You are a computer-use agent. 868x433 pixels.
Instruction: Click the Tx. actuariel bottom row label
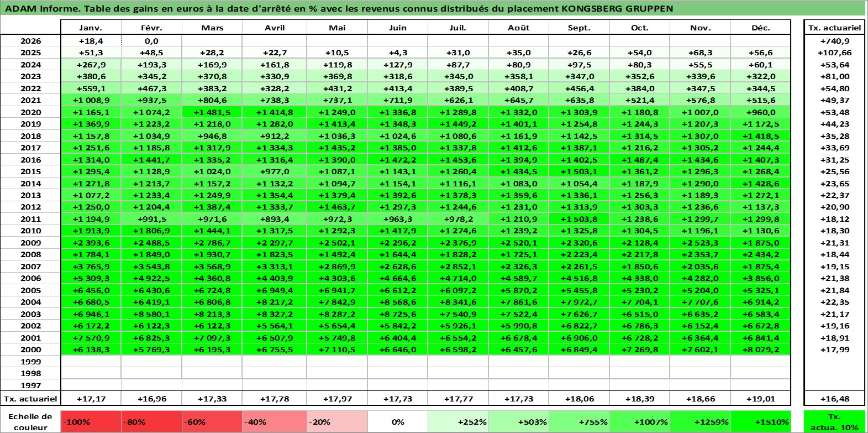click(x=30, y=399)
